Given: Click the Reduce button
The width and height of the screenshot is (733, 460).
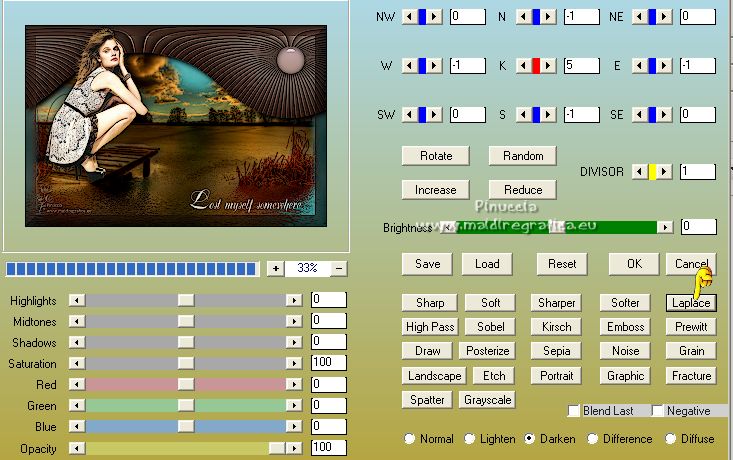Looking at the screenshot, I should pyautogui.click(x=523, y=190).
